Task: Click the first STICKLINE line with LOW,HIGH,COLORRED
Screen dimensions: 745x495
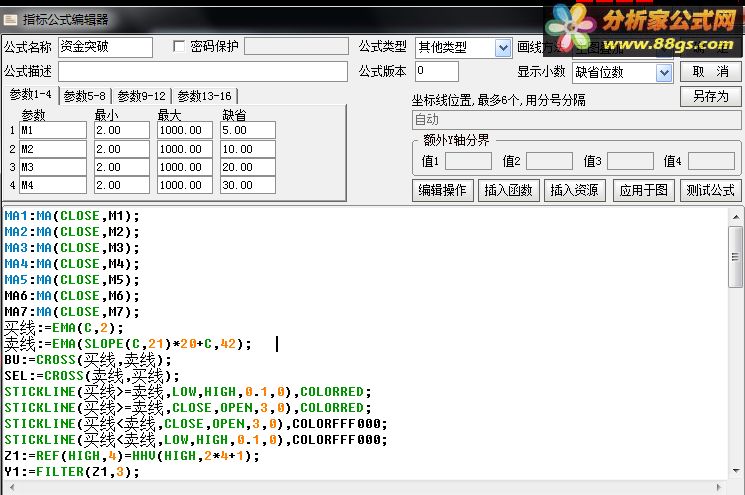Action: [x=188, y=392]
